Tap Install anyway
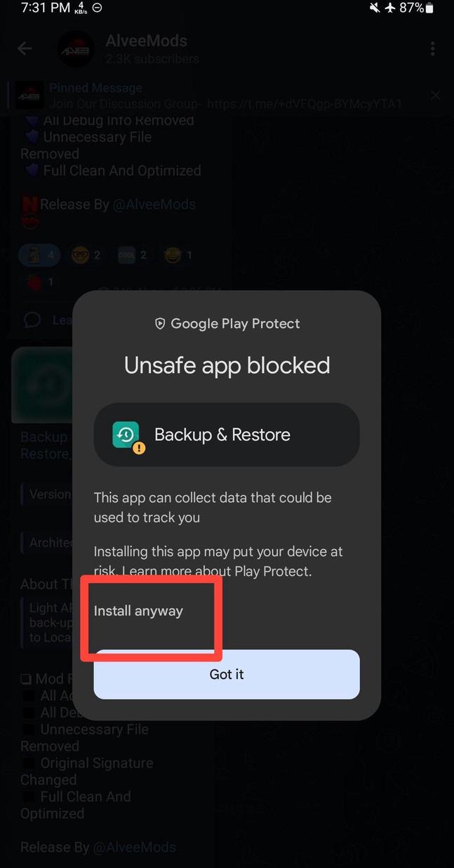 click(138, 611)
